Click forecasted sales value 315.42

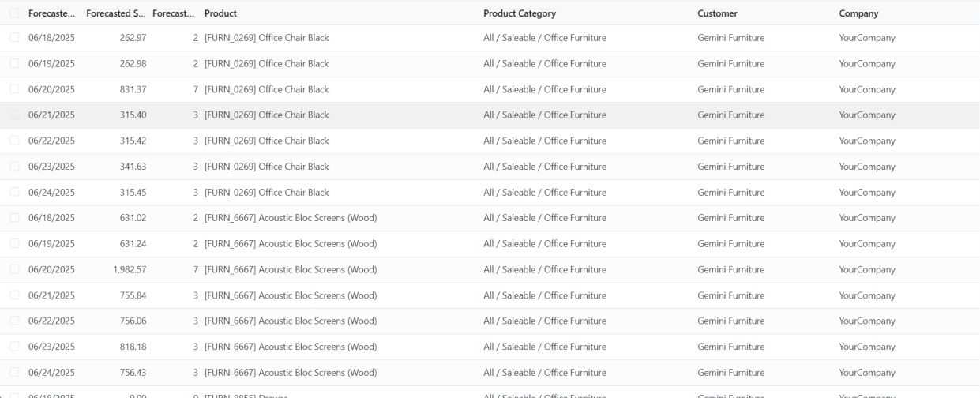(x=133, y=141)
